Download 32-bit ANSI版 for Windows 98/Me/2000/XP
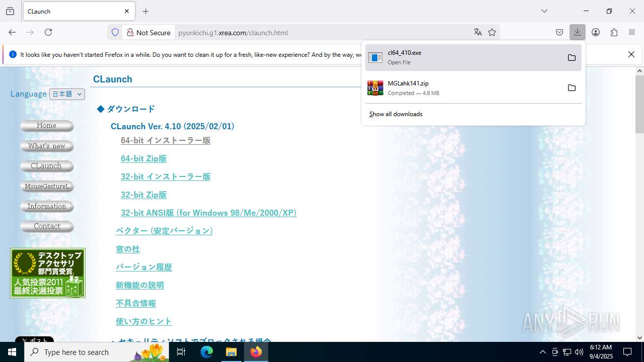 pos(208,213)
